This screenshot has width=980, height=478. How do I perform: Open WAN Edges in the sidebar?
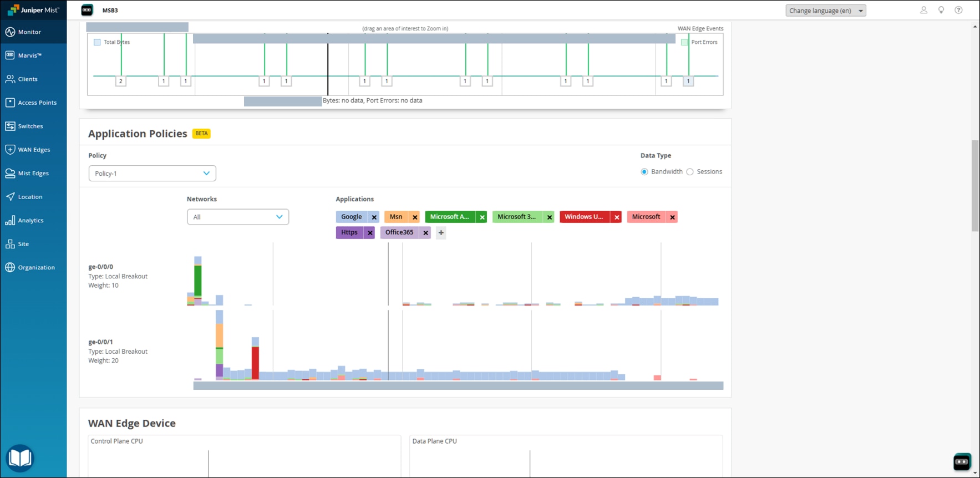click(x=33, y=150)
